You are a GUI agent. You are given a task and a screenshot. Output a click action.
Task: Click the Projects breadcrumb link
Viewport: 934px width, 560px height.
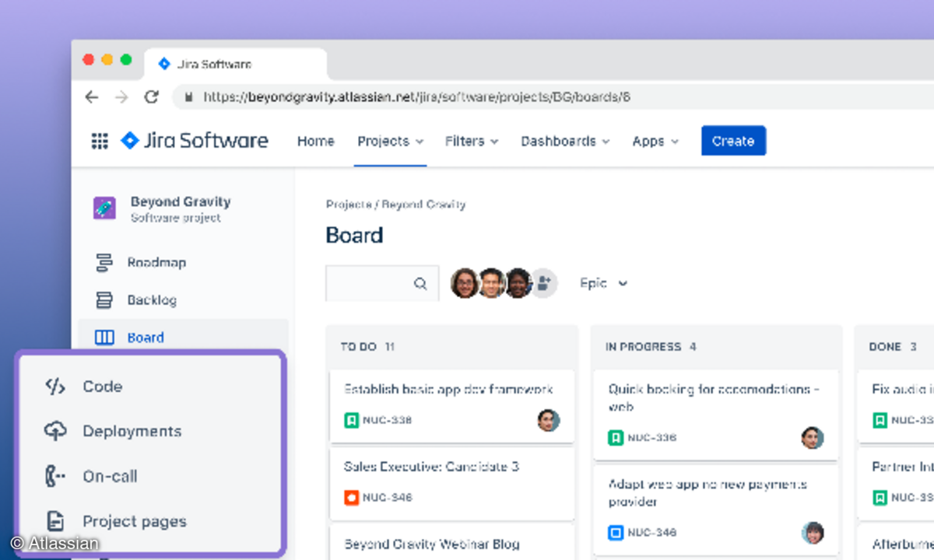tap(348, 205)
